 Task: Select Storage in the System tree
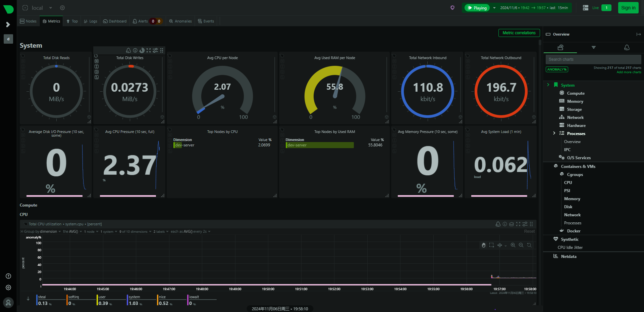point(574,109)
